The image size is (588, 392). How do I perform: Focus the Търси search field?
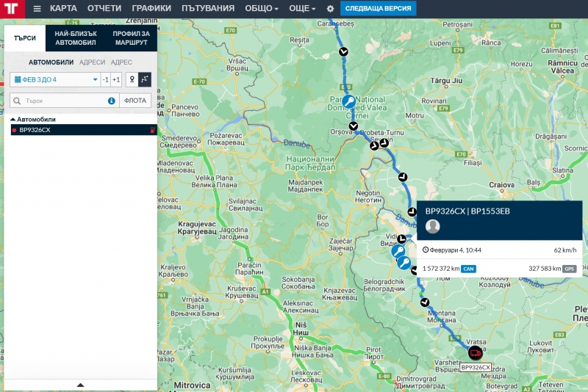pos(65,101)
